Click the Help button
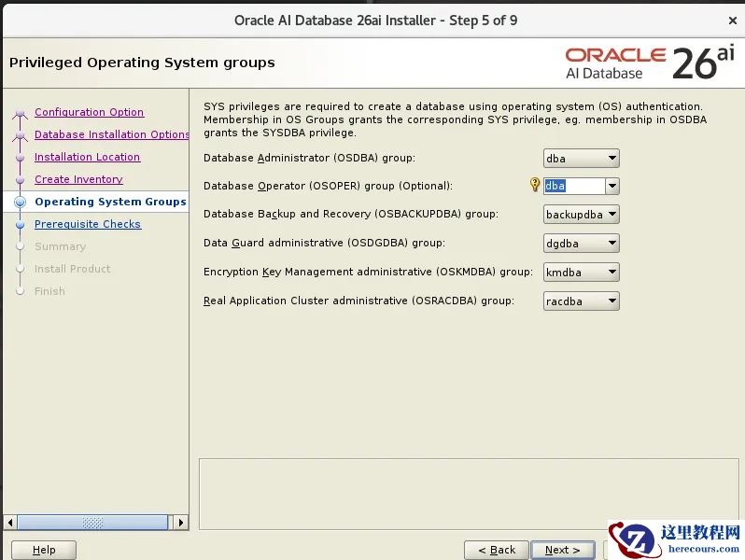Viewport: 745px width, 560px height. pyautogui.click(x=44, y=550)
